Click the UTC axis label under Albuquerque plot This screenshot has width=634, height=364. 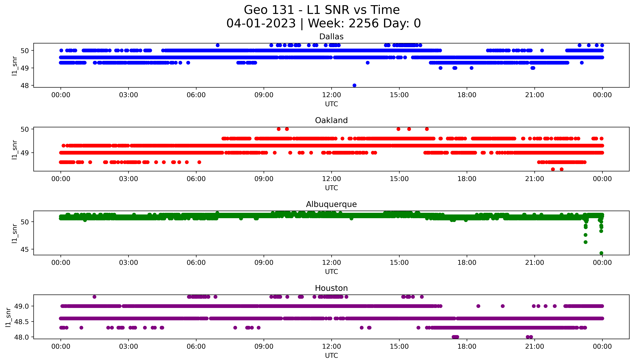(331, 272)
